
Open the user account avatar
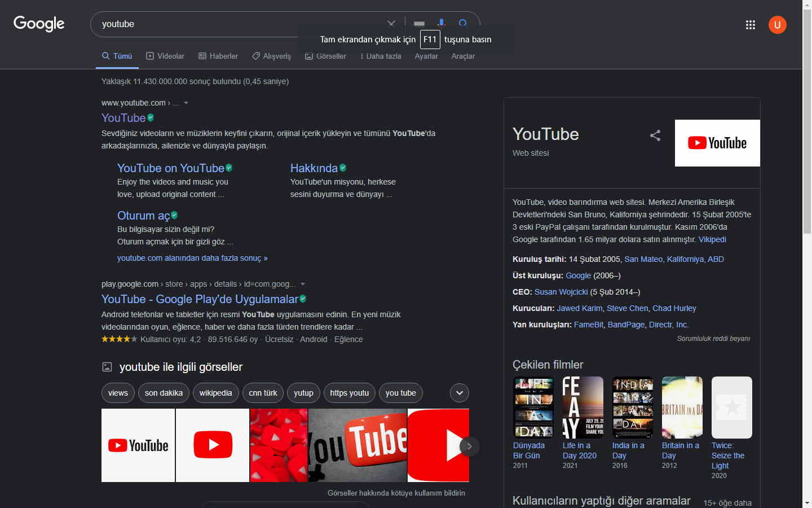point(778,25)
